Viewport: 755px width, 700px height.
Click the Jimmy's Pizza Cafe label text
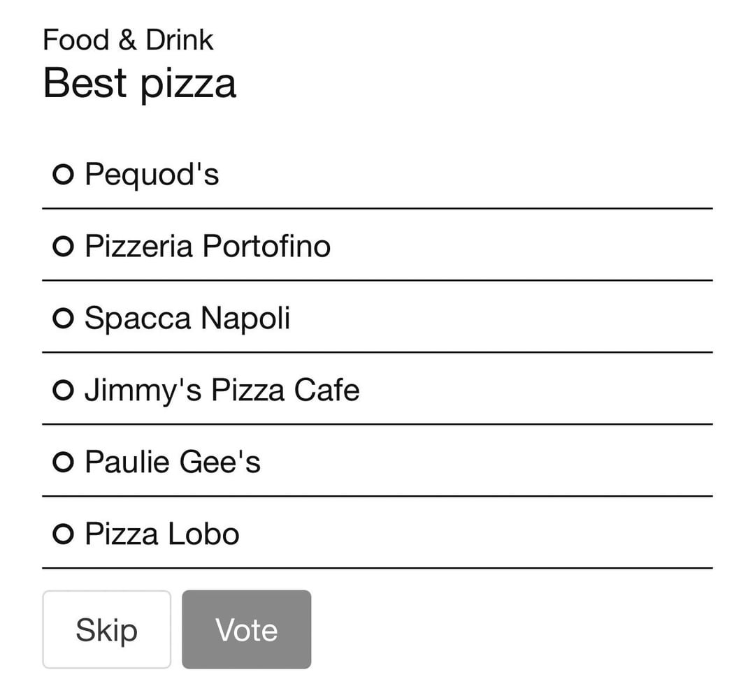[x=222, y=391]
